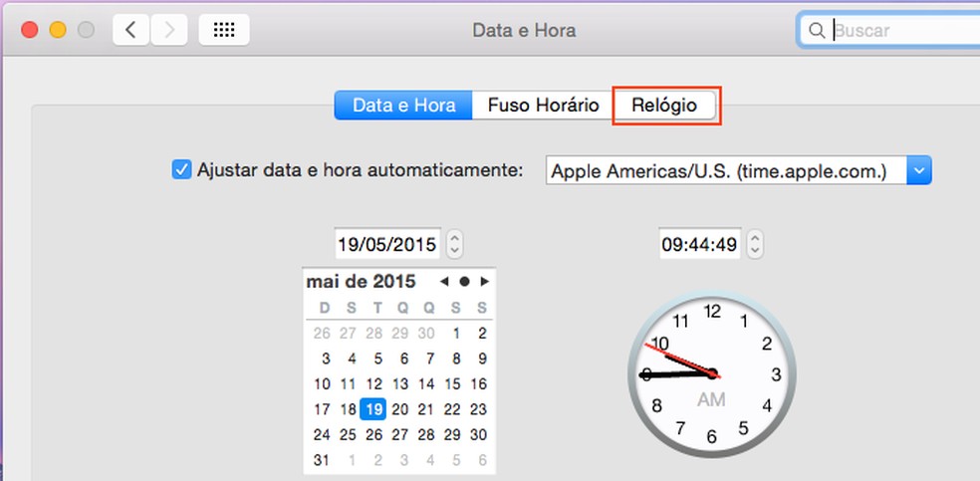
Task: Open the time server dropdown arrow
Action: (918, 170)
